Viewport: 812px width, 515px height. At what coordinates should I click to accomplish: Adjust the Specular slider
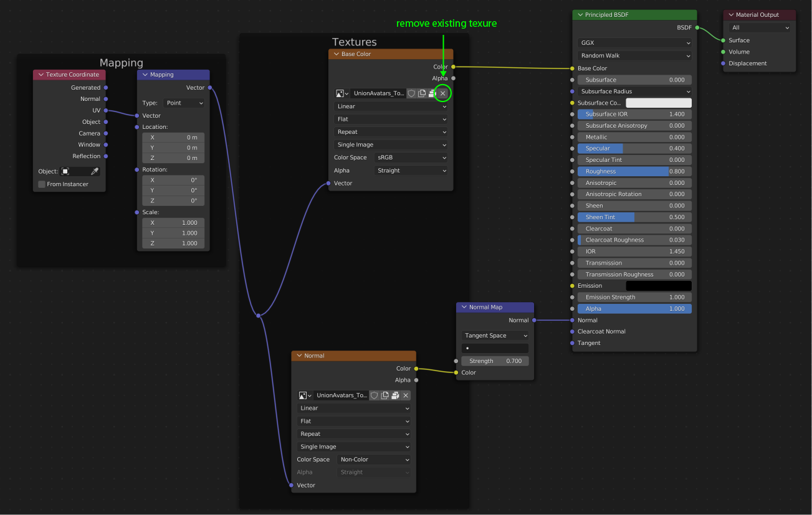point(634,148)
